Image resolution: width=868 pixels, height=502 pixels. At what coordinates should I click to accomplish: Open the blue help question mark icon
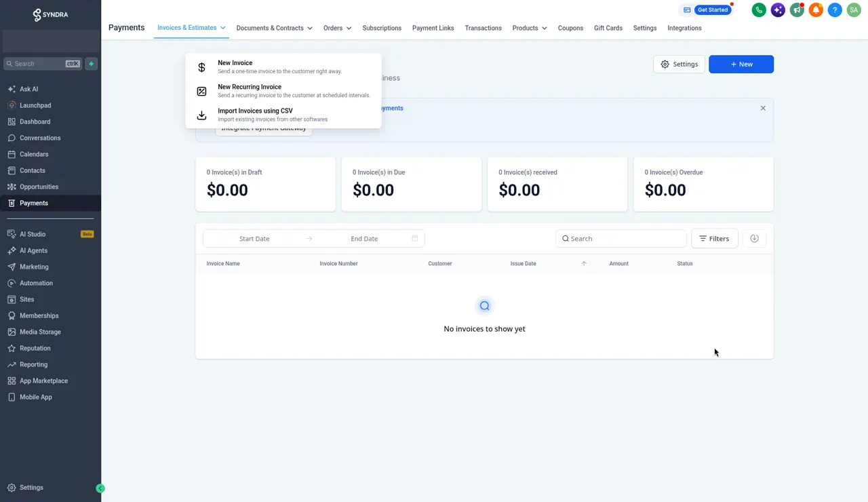point(835,10)
